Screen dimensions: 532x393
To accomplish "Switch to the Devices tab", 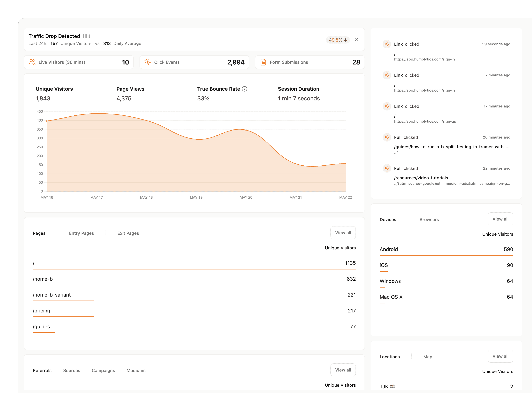I will [x=388, y=219].
